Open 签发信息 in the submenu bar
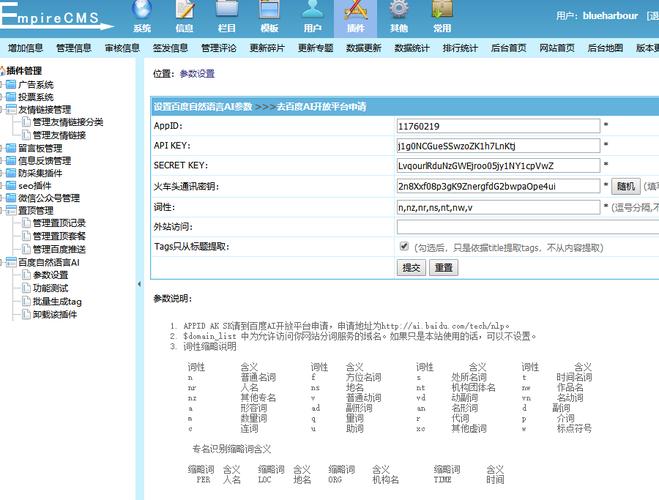This screenshot has height=500, width=659. (x=170, y=48)
